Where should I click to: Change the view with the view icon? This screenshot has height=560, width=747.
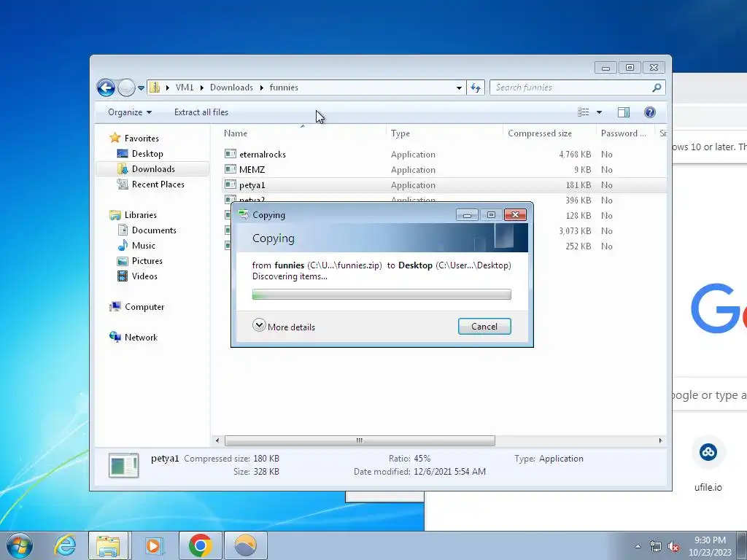(x=583, y=112)
